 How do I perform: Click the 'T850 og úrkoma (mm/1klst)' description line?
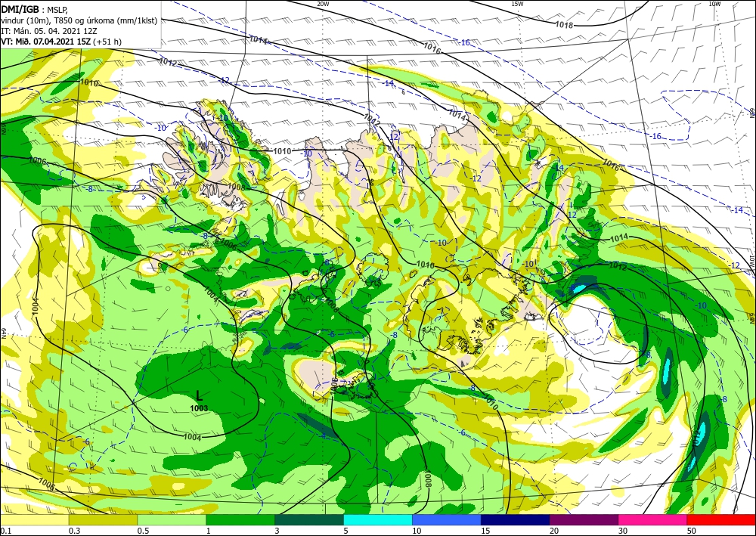tap(106, 20)
